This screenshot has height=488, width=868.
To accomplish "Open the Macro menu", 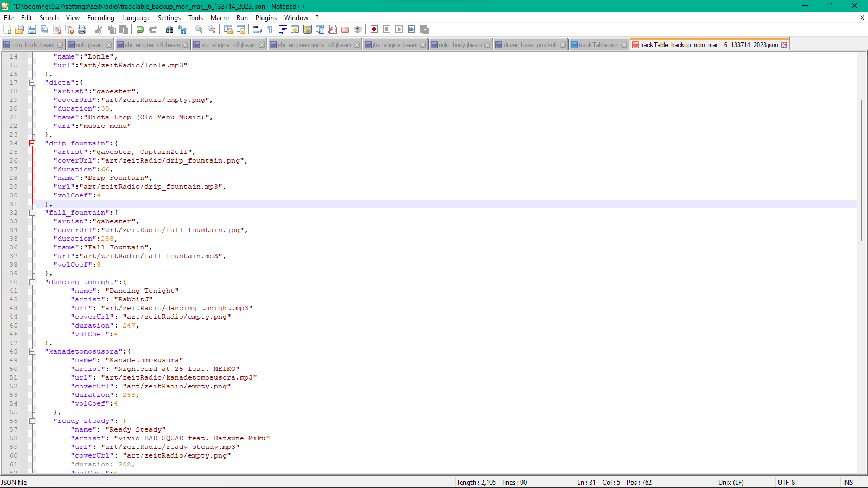I will pos(220,18).
